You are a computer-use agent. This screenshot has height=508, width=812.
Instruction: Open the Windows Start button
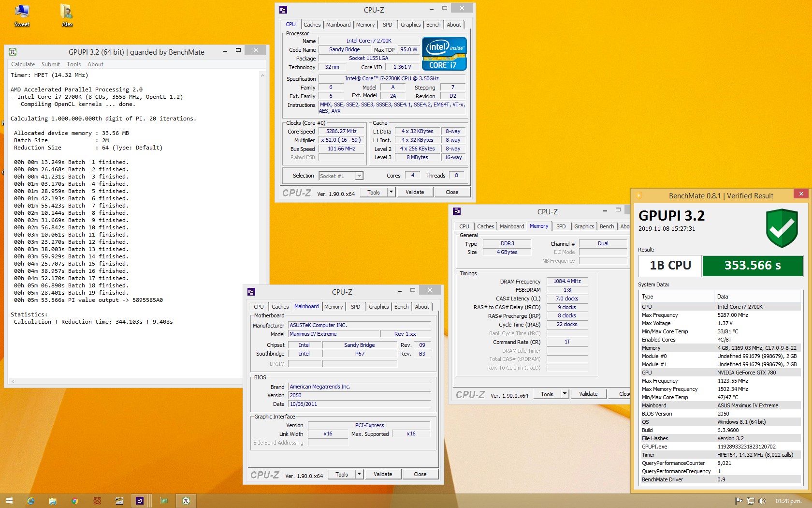click(9, 501)
